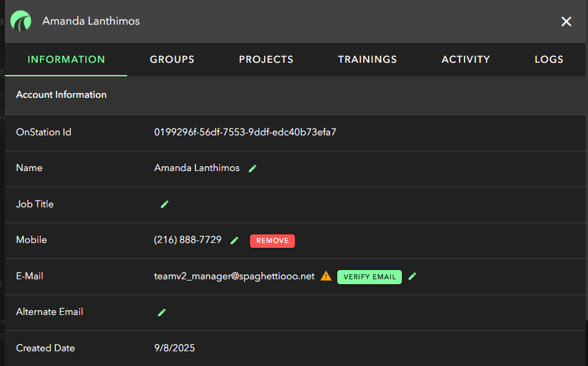This screenshot has height=366, width=588.
Task: Click the Job Title edit pencil
Action: 165,204
